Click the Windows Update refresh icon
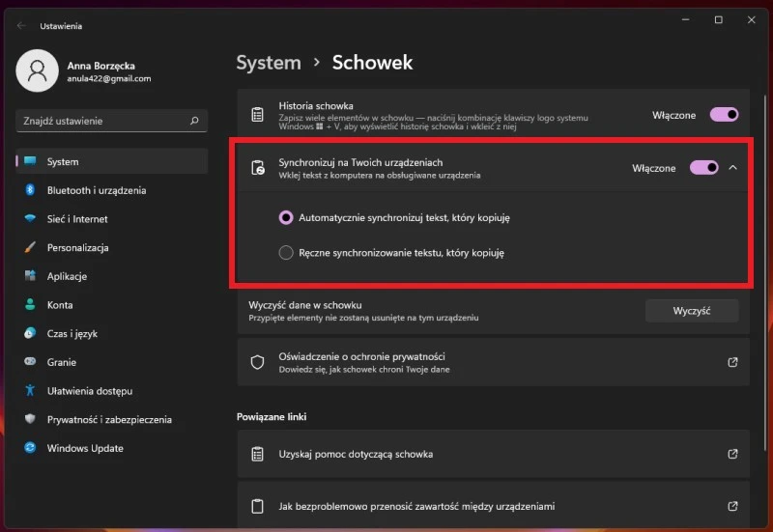This screenshot has width=773, height=532. [30, 447]
